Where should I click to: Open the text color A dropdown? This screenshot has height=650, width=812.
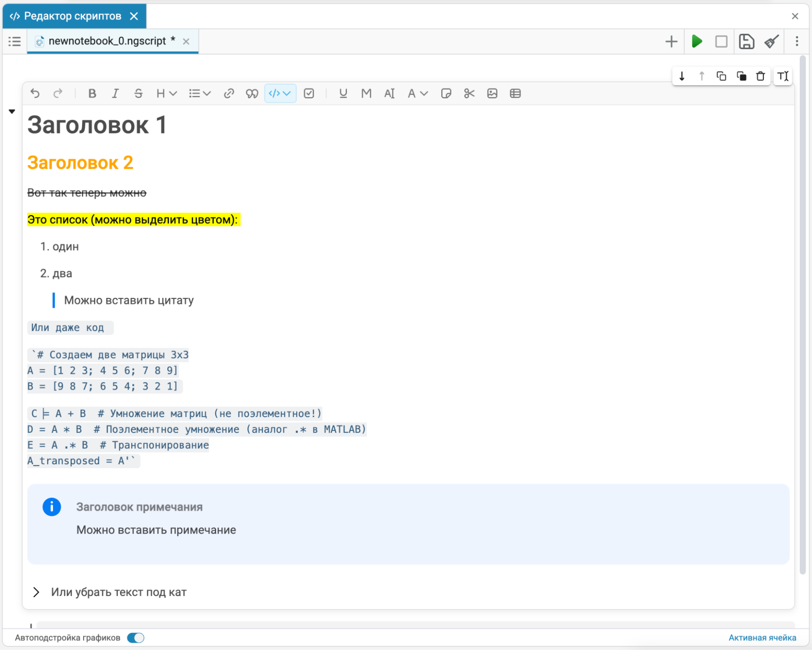coord(418,93)
